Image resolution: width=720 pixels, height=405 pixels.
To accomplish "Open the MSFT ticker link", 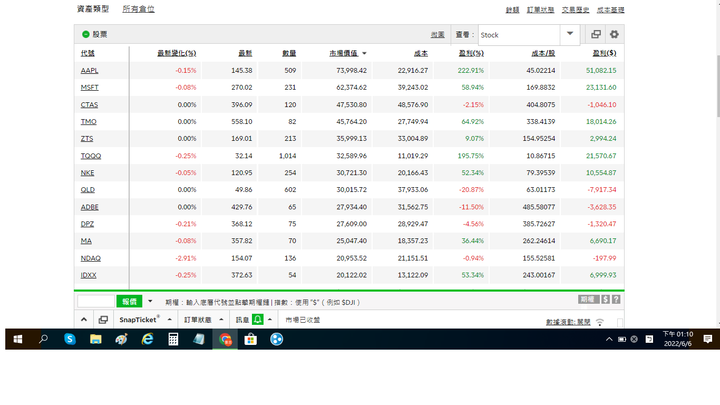I will [x=90, y=88].
